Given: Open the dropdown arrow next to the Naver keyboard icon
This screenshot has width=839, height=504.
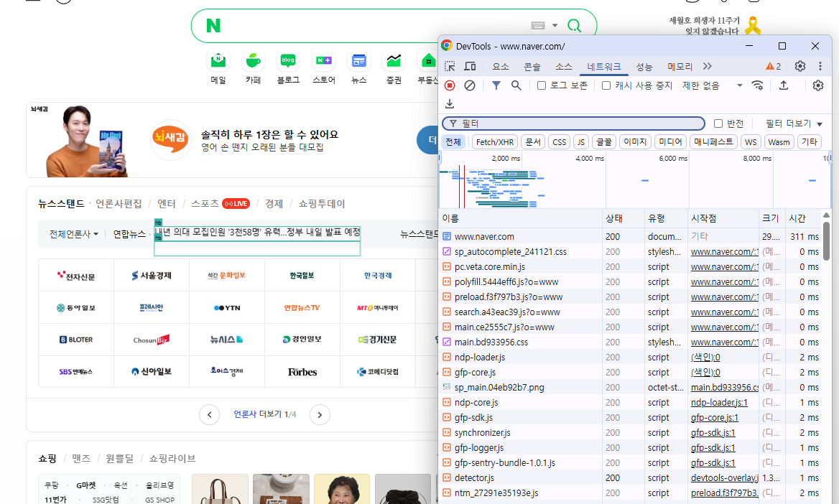Looking at the screenshot, I should (x=555, y=25).
